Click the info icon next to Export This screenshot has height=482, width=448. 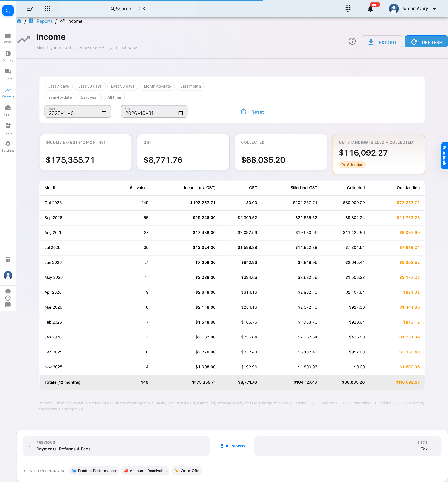[x=352, y=41]
